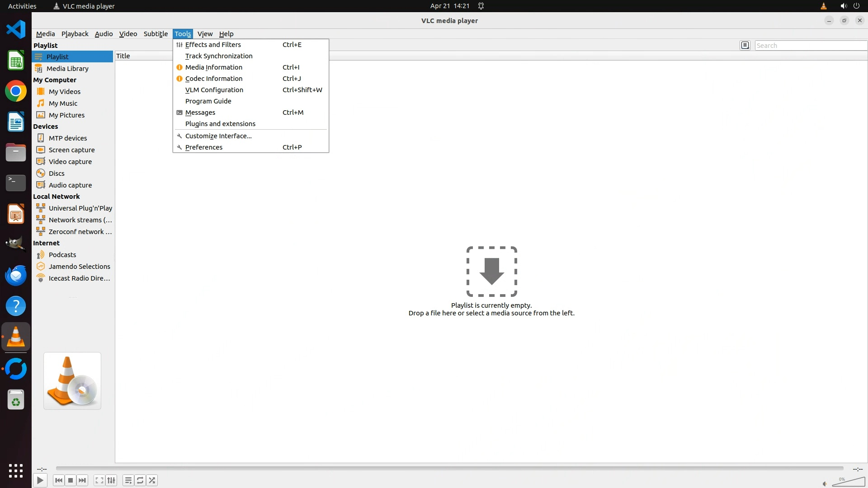Select Codec Information menu item
This screenshot has height=488, width=868.
click(x=214, y=79)
